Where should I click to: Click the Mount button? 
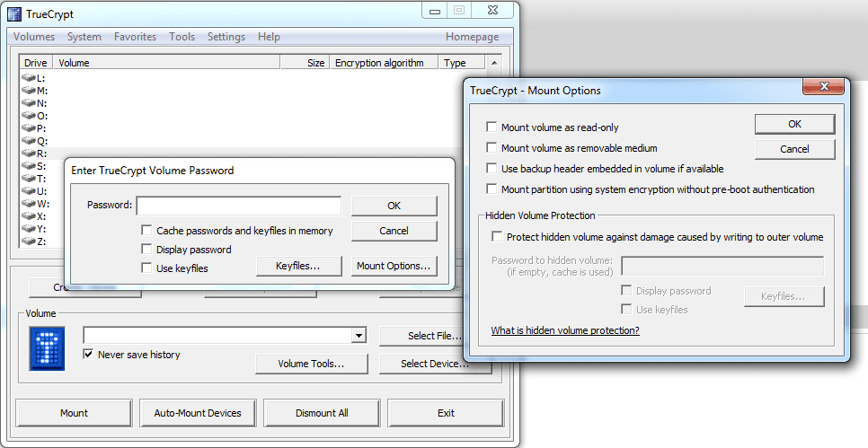click(x=75, y=413)
